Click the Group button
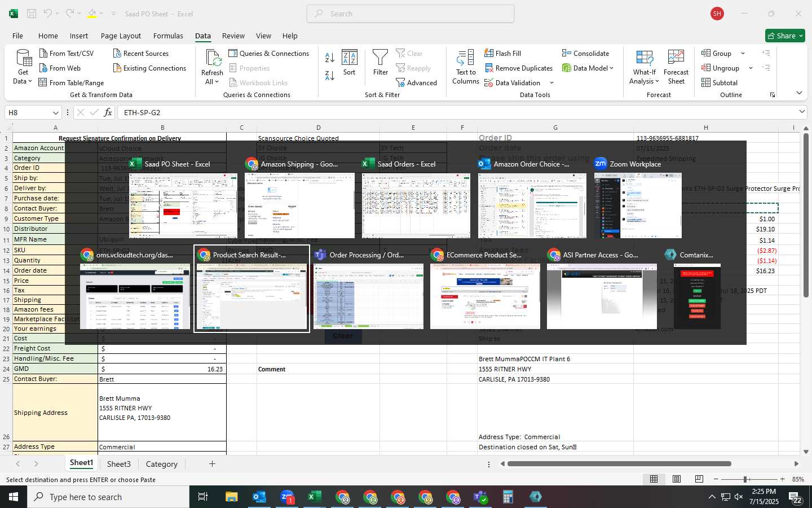 point(717,53)
